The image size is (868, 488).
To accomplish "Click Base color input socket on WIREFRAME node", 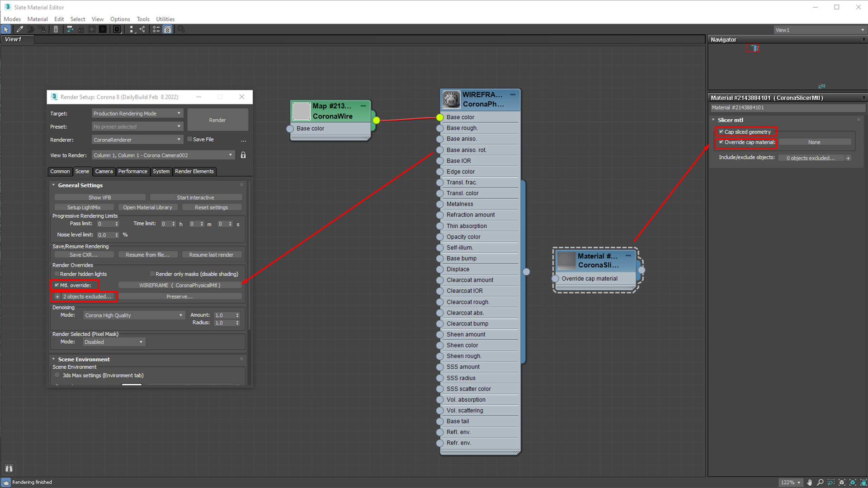I will coord(440,117).
